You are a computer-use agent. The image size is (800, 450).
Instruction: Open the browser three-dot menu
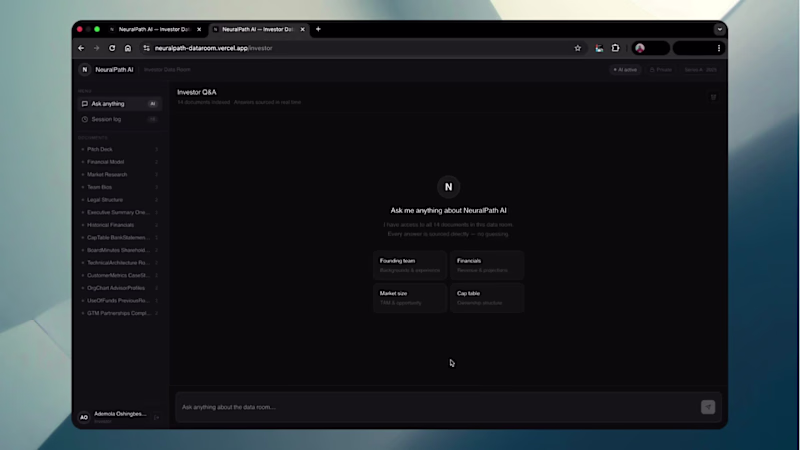(x=718, y=48)
